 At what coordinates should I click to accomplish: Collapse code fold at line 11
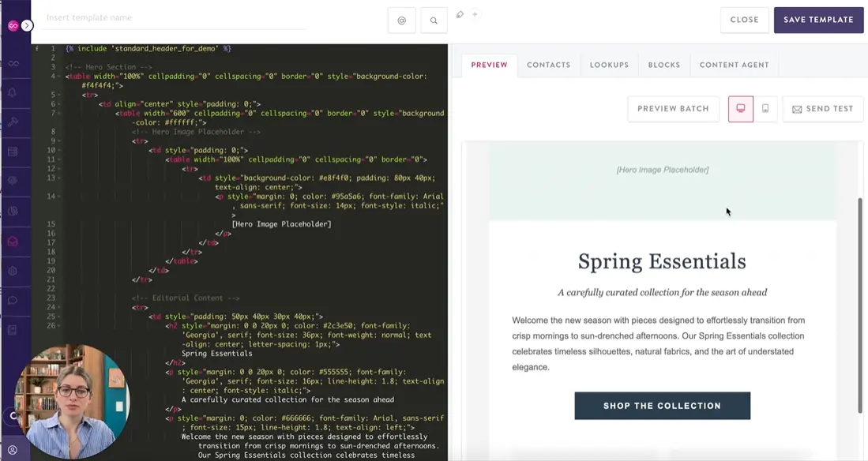coord(59,159)
